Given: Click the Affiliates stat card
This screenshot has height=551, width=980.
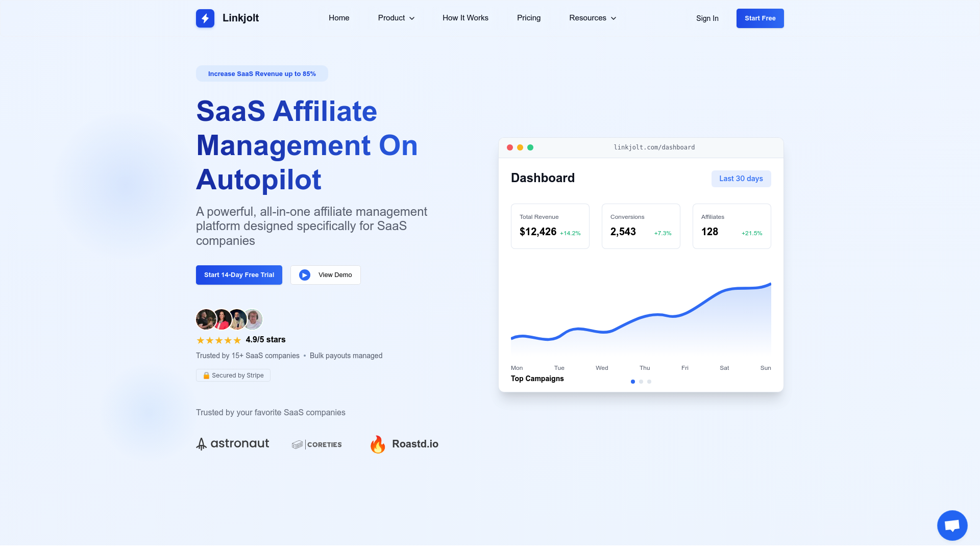Looking at the screenshot, I should (732, 227).
